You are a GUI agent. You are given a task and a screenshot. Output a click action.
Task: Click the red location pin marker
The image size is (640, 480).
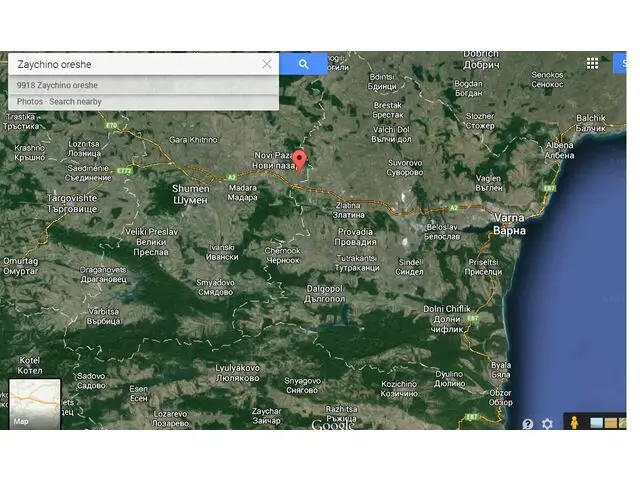click(299, 162)
